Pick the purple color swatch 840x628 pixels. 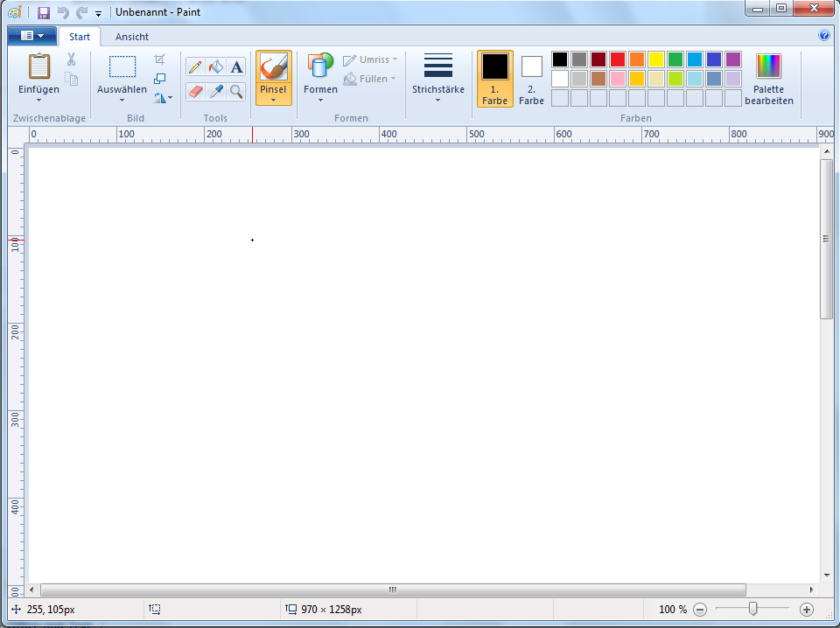coord(733,59)
